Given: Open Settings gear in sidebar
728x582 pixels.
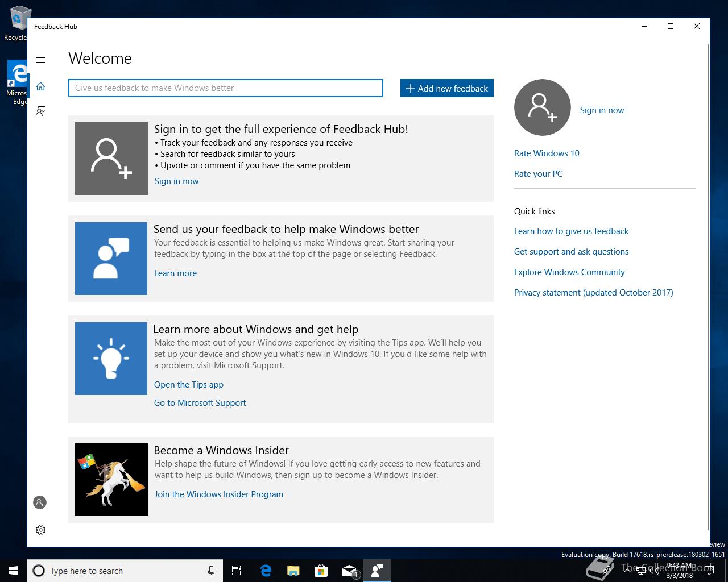Looking at the screenshot, I should click(x=40, y=530).
